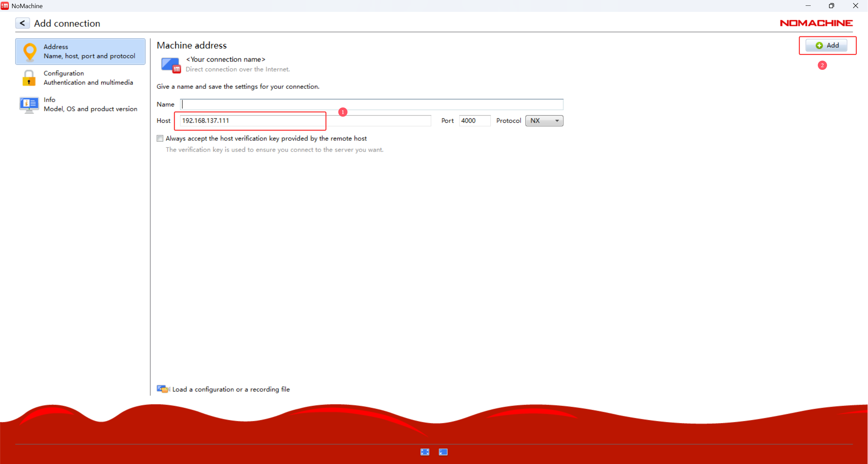This screenshot has width=868, height=464.
Task: Switch to Configuration authentication and multimedia tab
Action: click(x=88, y=78)
